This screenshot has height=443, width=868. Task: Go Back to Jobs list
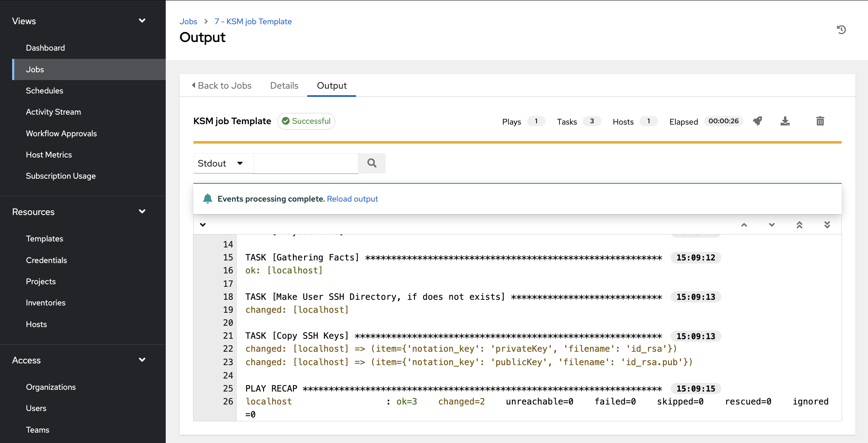[x=222, y=86]
